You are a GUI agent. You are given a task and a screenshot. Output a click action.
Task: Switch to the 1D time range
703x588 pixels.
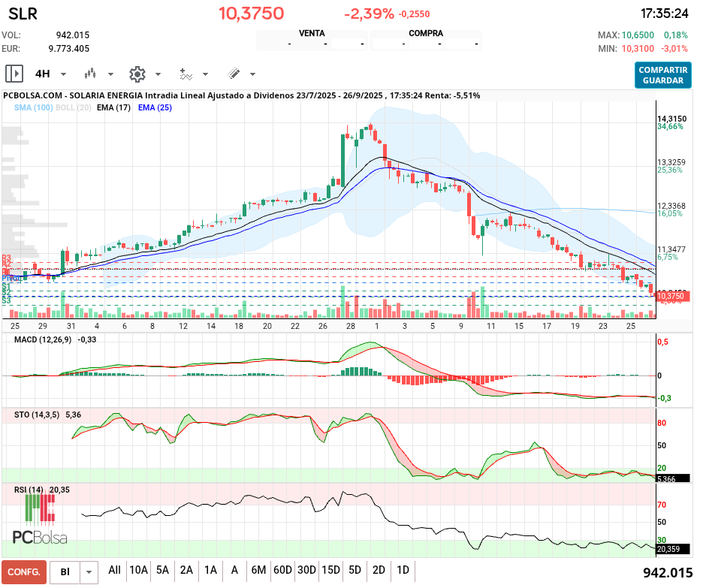pos(403,570)
